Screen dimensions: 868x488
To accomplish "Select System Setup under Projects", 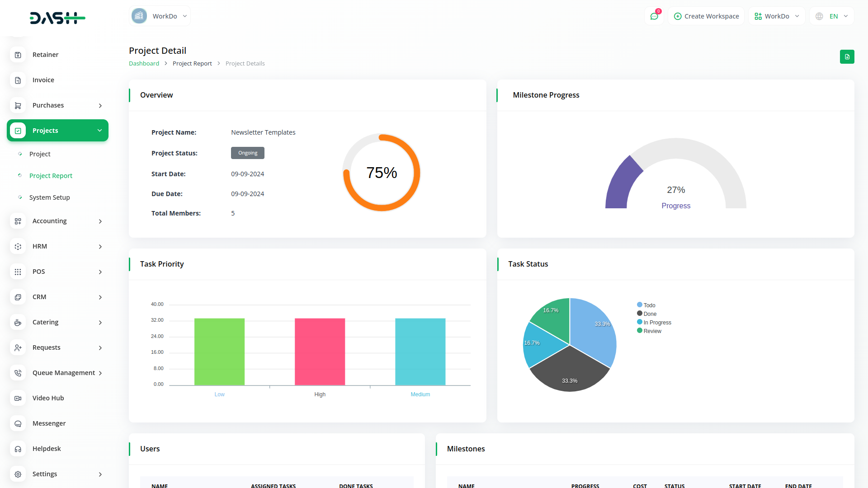I will (x=49, y=197).
